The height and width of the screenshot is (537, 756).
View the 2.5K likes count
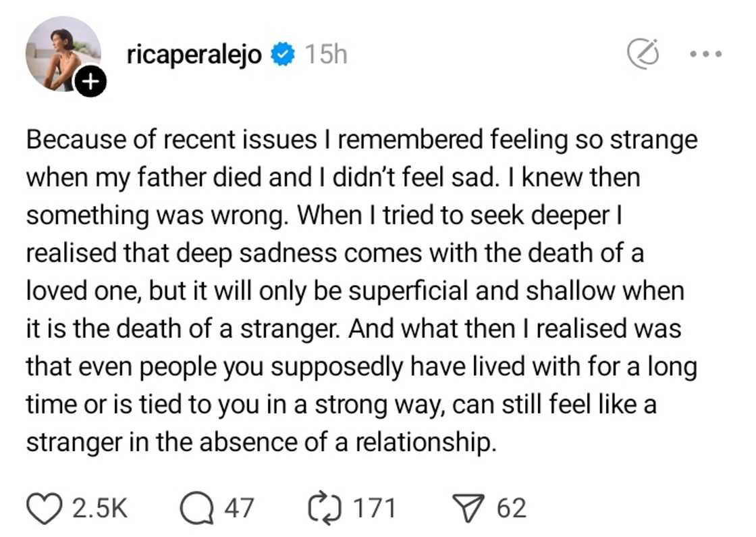(x=99, y=508)
